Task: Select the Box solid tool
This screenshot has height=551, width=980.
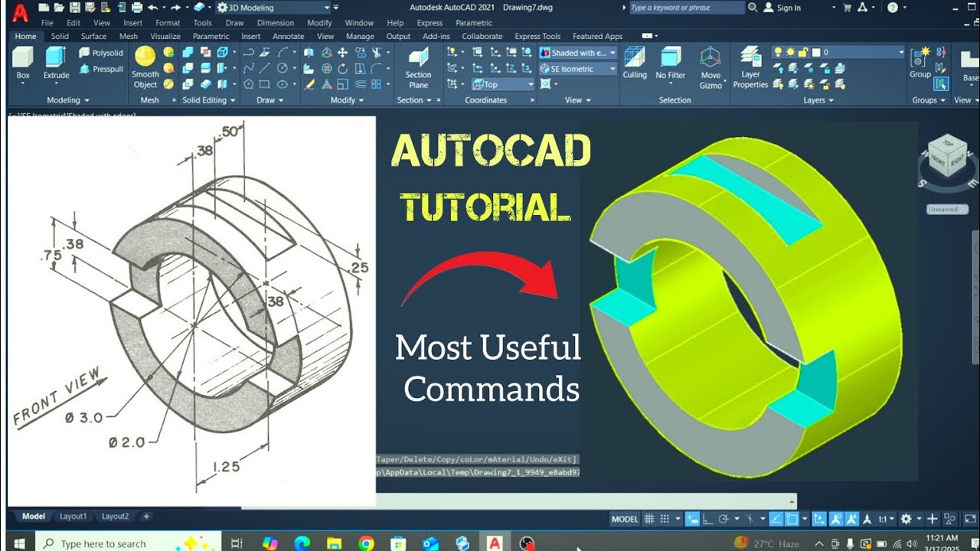Action: click(23, 64)
